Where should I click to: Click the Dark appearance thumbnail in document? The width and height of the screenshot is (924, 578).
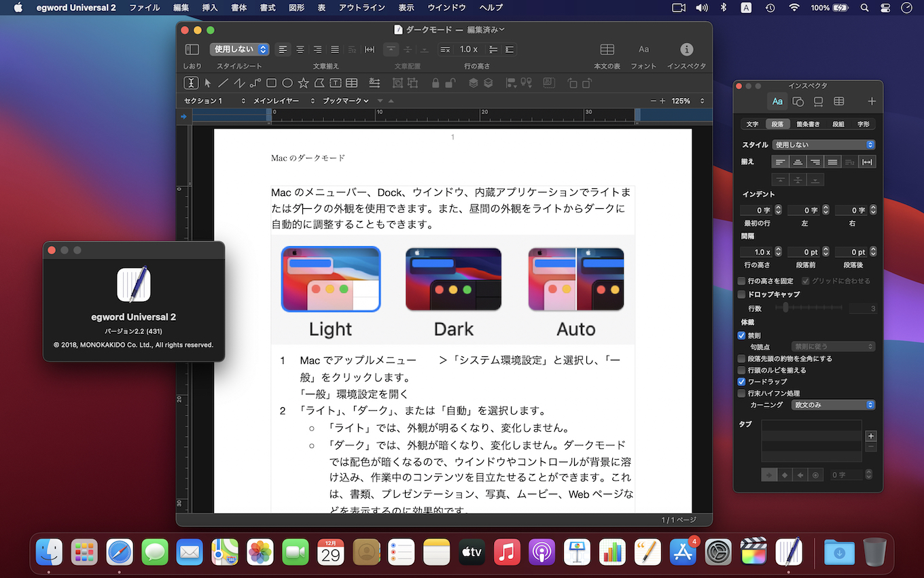click(453, 279)
